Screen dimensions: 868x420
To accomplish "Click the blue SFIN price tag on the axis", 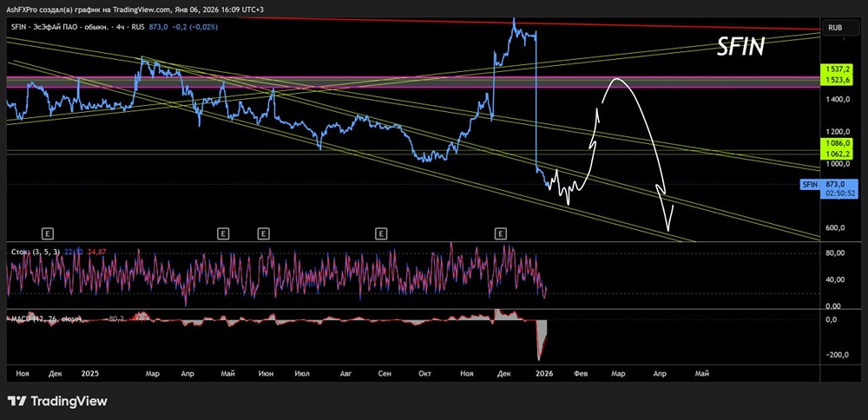I will click(x=809, y=184).
